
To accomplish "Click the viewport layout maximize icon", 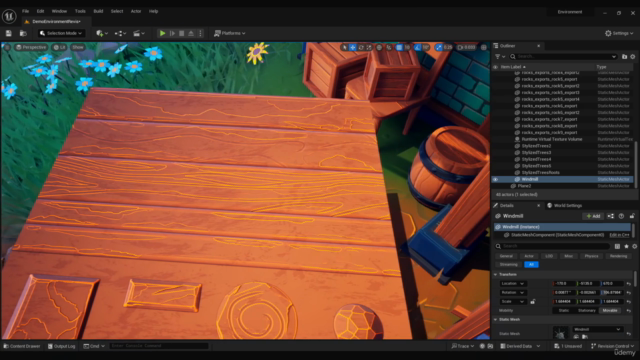I will tap(484, 47).
